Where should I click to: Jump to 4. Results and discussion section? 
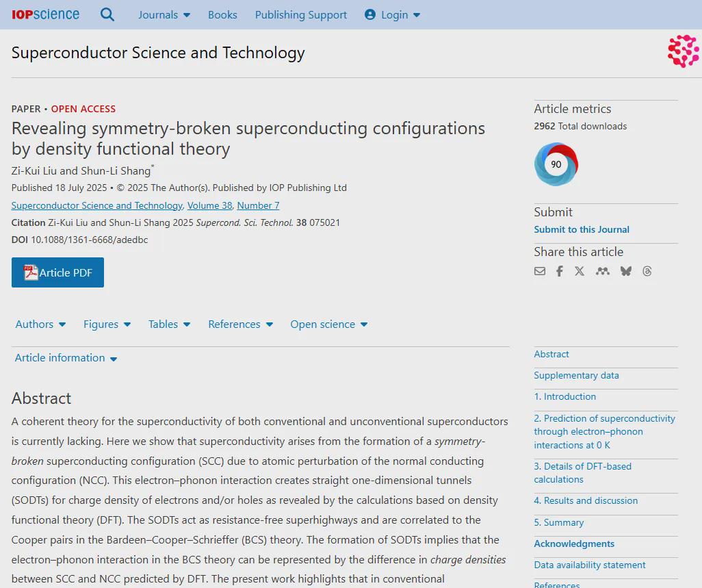click(586, 501)
